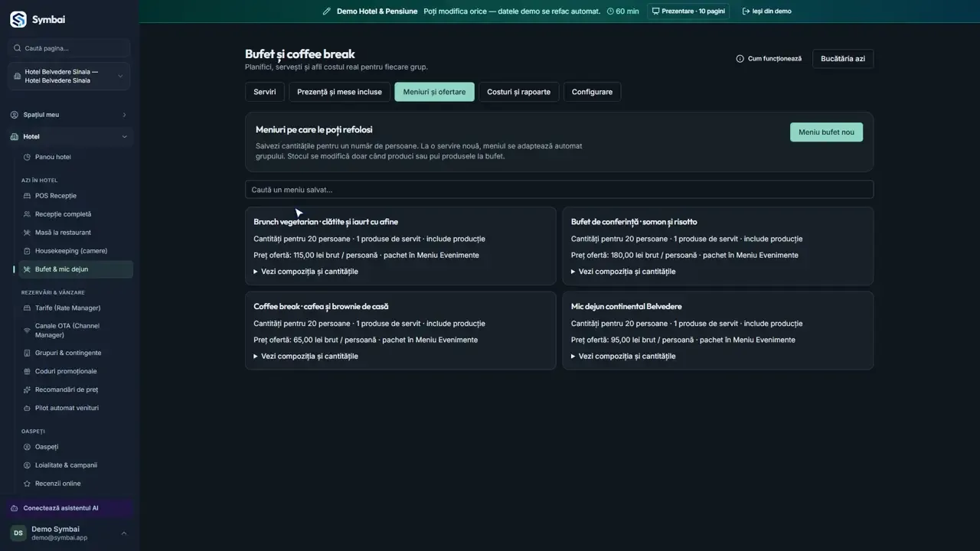Collapse the Hotel section chevron

[x=124, y=137]
